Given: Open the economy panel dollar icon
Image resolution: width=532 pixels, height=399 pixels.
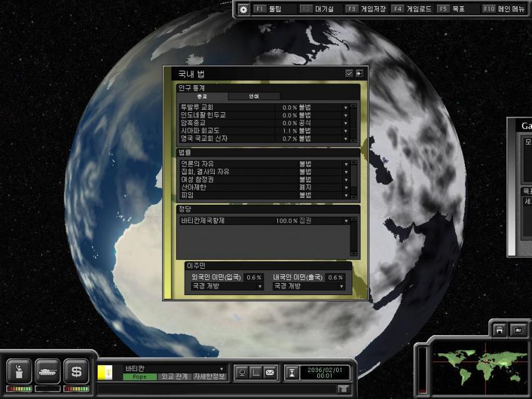Looking at the screenshot, I should coord(76,371).
